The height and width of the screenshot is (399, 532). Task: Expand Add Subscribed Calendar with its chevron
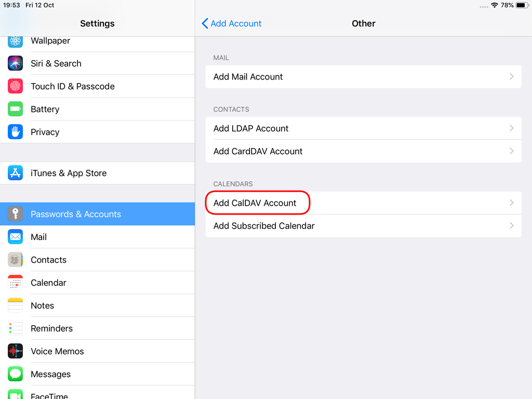coord(512,225)
